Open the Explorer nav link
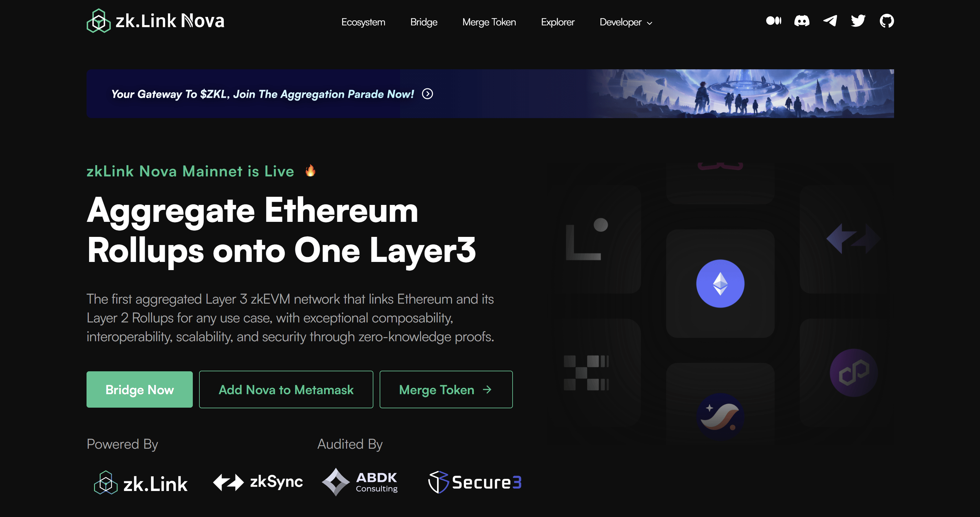980x517 pixels. (558, 22)
